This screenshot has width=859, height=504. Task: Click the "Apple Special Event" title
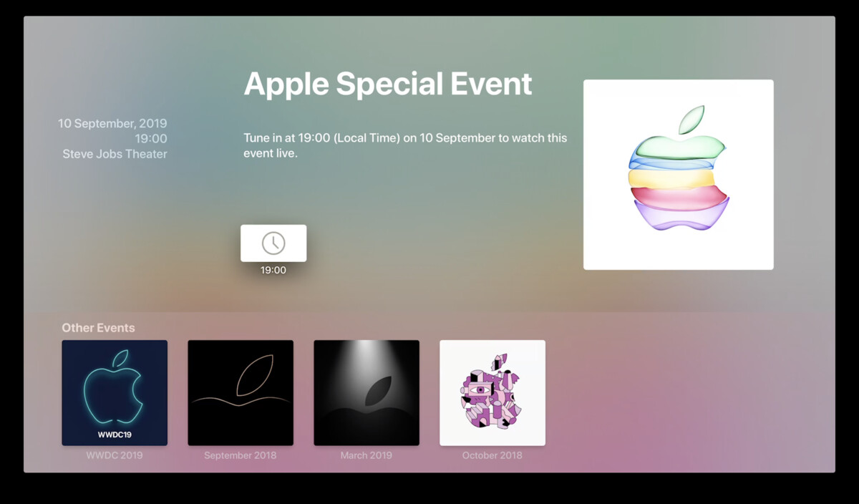tap(388, 84)
